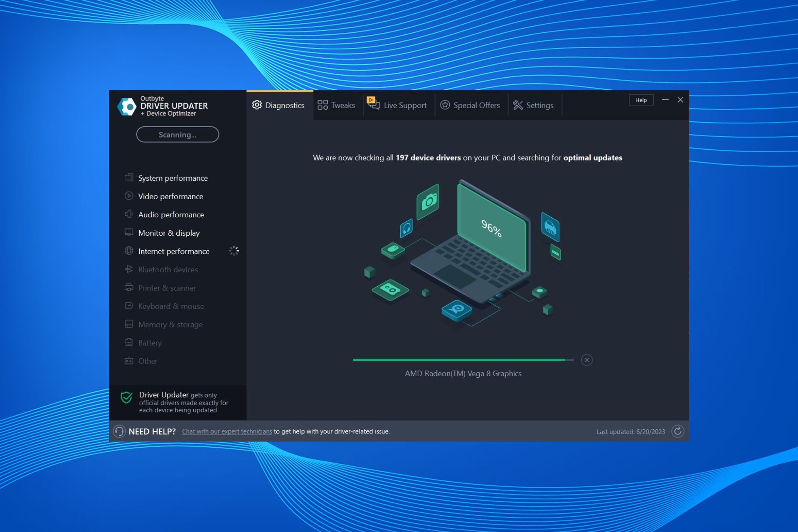Click the Last updated: 6/20/2023 text

point(631,432)
